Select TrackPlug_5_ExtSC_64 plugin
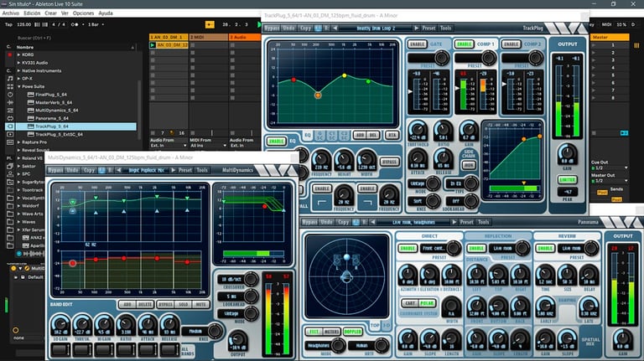This screenshot has height=361, width=644. (x=59, y=134)
